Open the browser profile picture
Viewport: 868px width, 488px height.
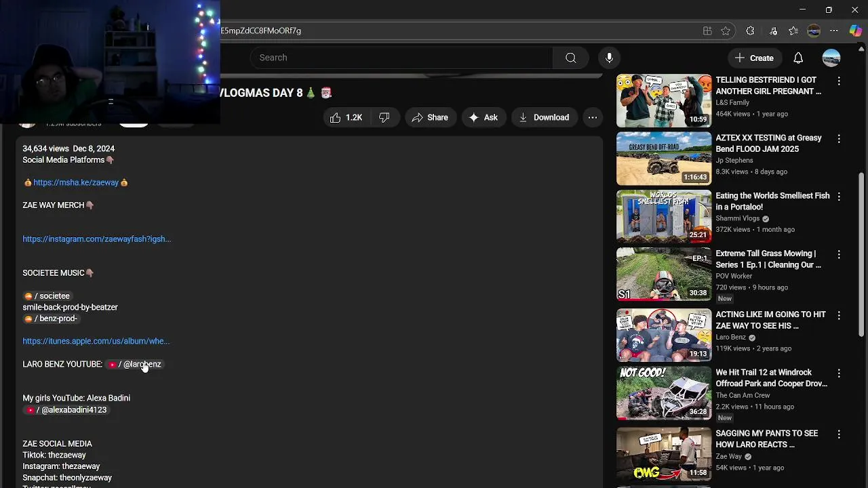point(814,30)
